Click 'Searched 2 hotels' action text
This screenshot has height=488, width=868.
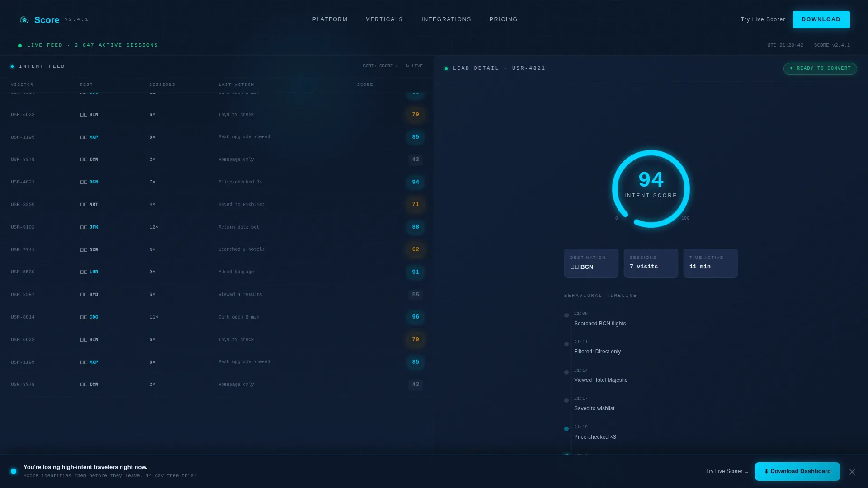tap(241, 249)
